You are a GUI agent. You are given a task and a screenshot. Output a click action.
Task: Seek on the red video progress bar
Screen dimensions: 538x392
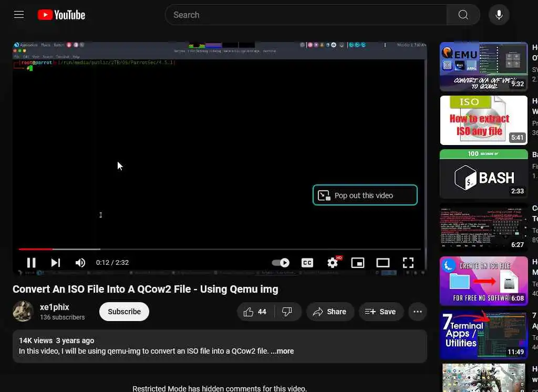[x=220, y=249]
